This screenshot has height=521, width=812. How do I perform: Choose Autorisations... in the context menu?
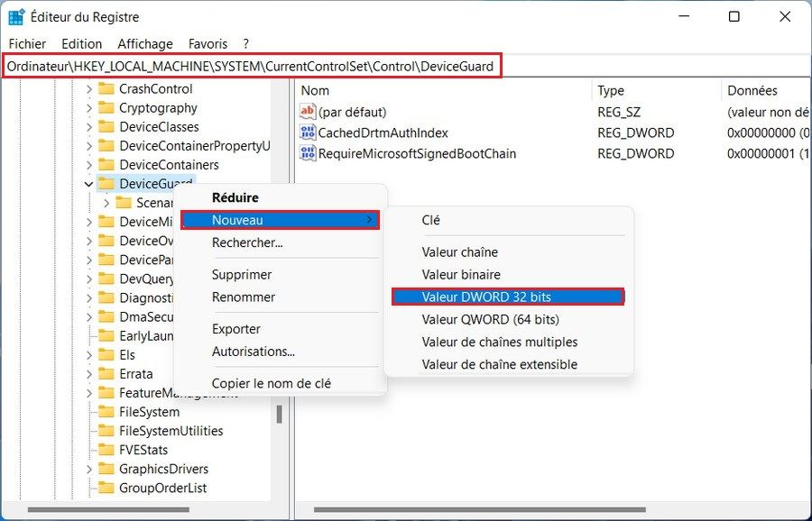(281, 352)
